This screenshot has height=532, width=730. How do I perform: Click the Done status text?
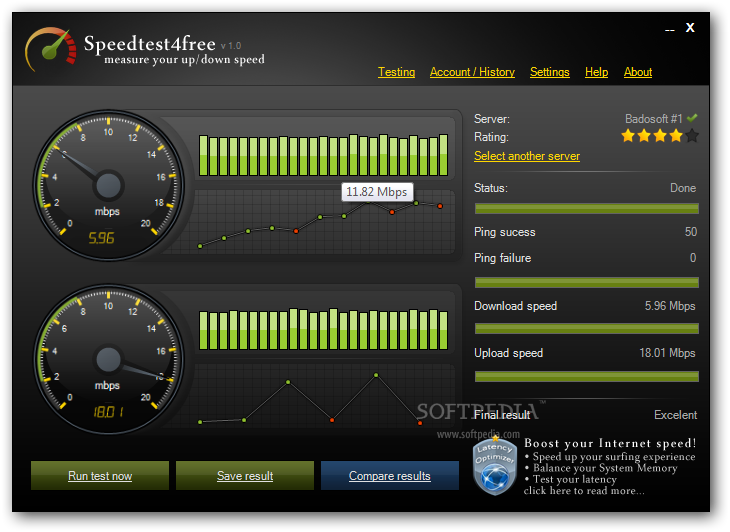coord(683,188)
